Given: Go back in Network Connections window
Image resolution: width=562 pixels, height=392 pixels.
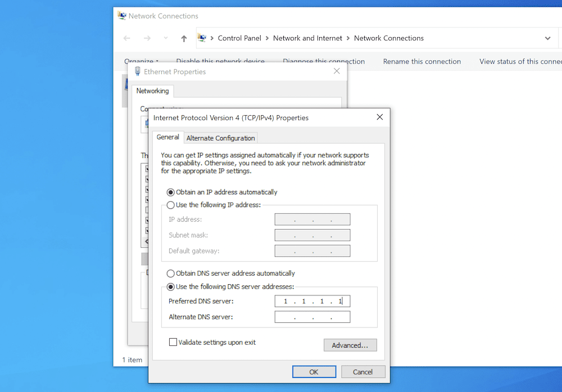Looking at the screenshot, I should pos(127,38).
